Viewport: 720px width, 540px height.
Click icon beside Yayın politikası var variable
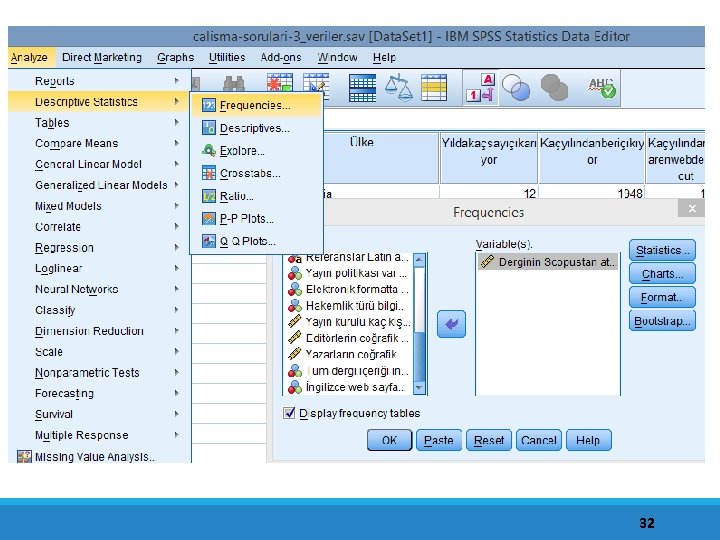pos(295,274)
